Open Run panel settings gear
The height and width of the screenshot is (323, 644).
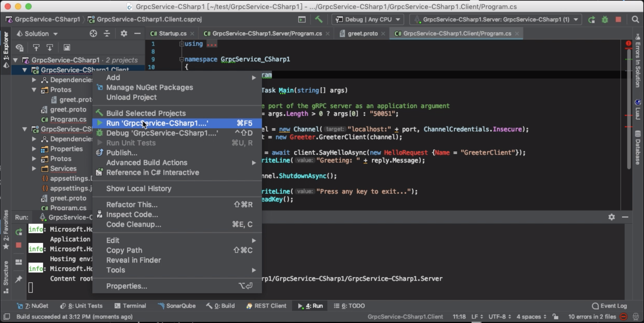(x=611, y=217)
